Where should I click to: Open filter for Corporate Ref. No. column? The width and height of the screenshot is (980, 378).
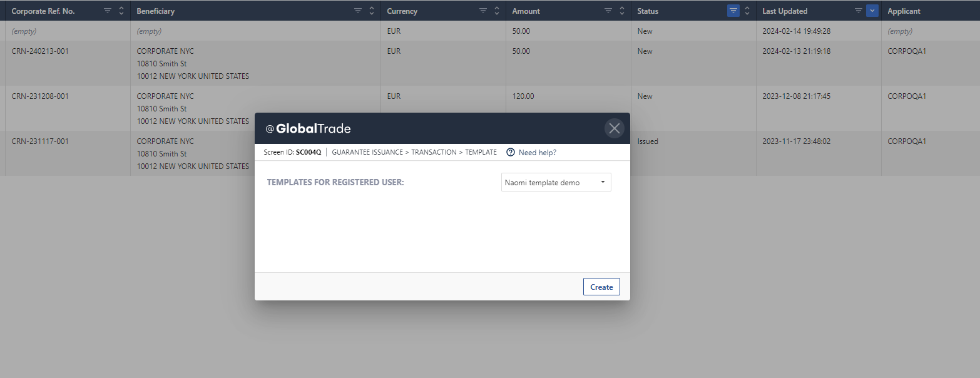point(108,11)
